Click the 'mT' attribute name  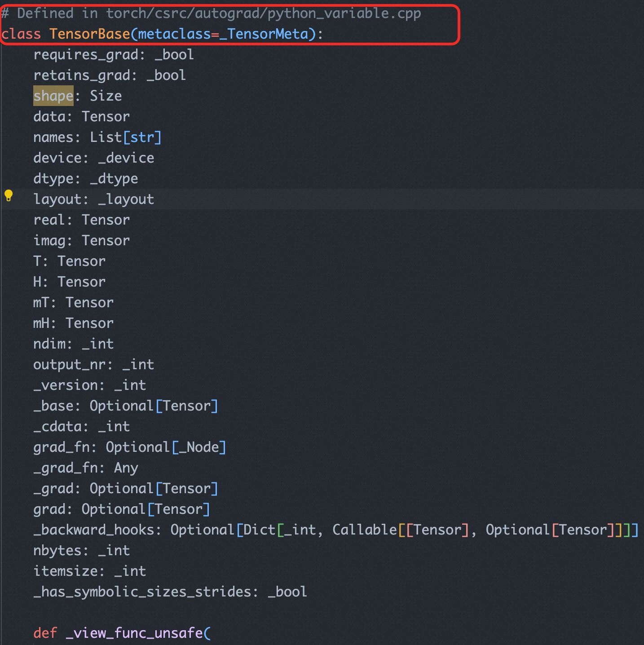(41, 303)
